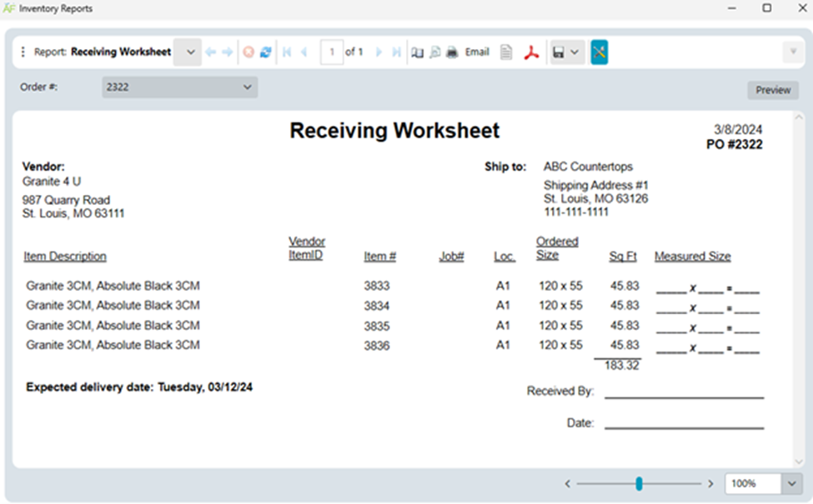Click item number 3835
813x504 pixels.
(x=376, y=327)
